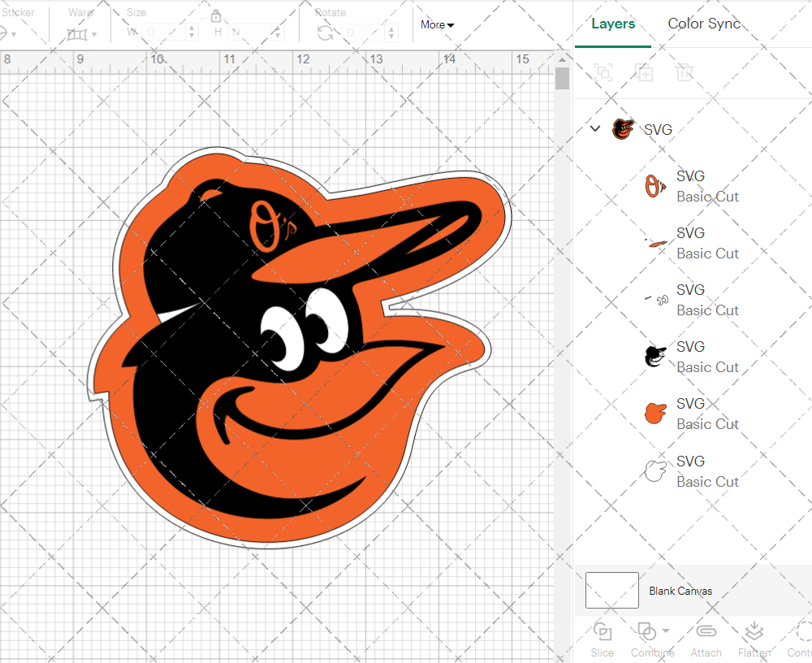This screenshot has width=812, height=663.
Task: Click the Size width input field
Action: [x=165, y=32]
